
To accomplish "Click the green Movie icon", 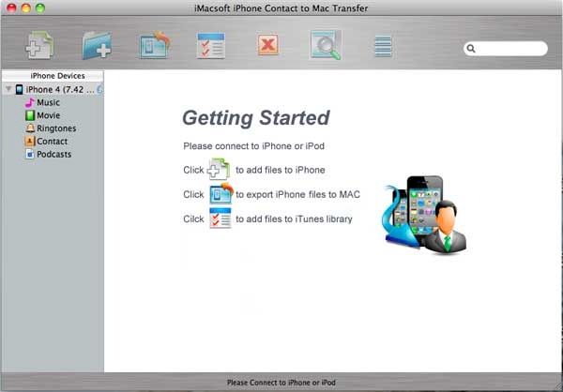I will [30, 115].
